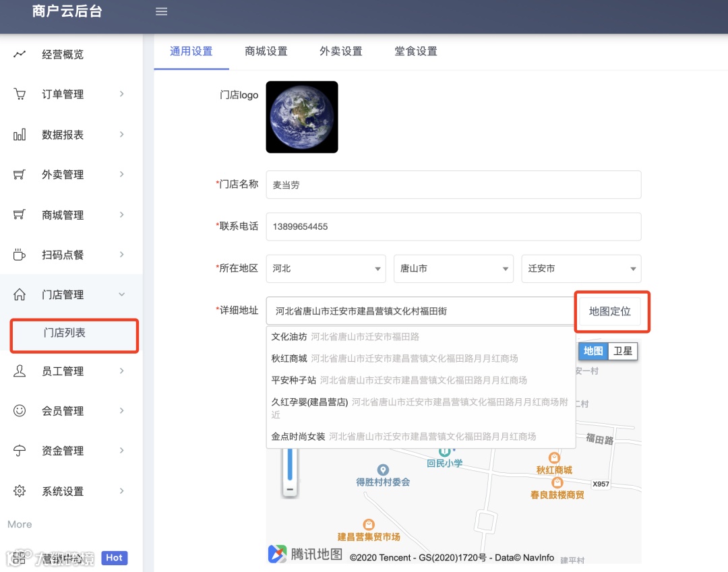Click the 秋红商城 map marker icon
This screenshot has width=728, height=572.
[x=554, y=458]
